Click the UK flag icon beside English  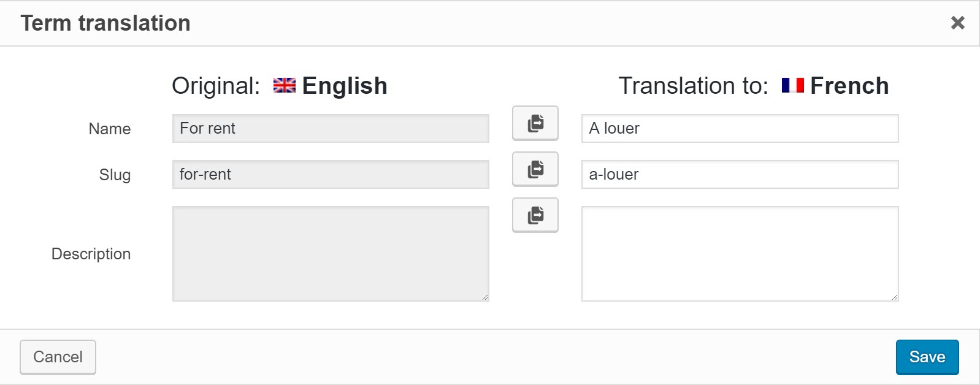click(284, 85)
